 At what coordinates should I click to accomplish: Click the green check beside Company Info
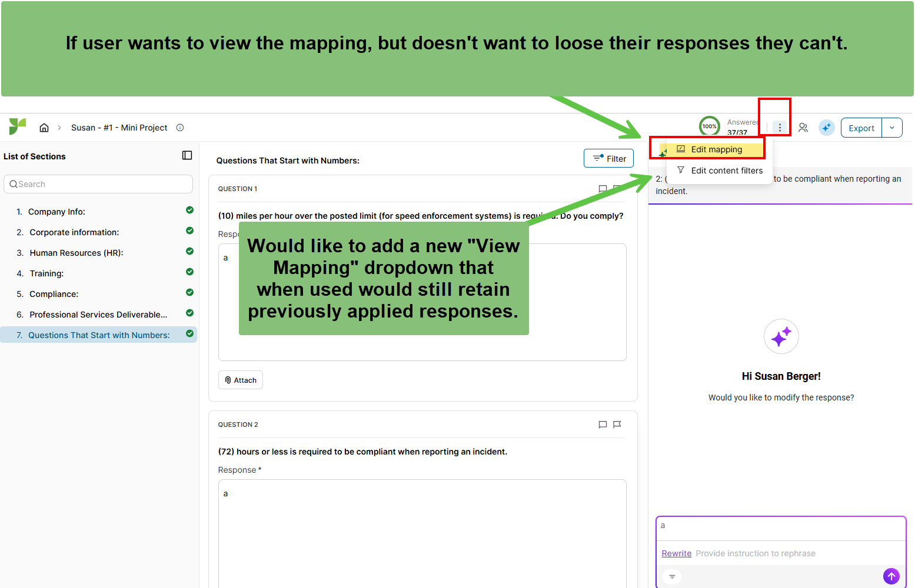[189, 210]
